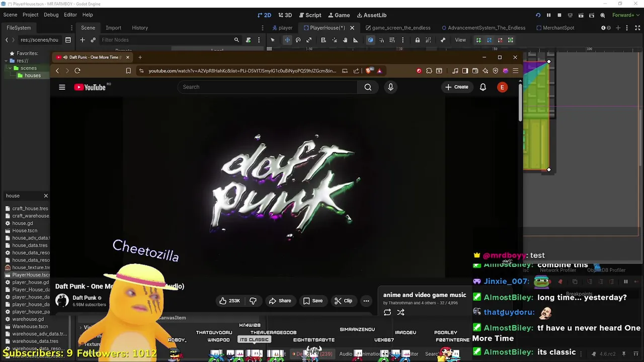
Task: Group the selected node's children
Action: pyautogui.click(x=428, y=40)
